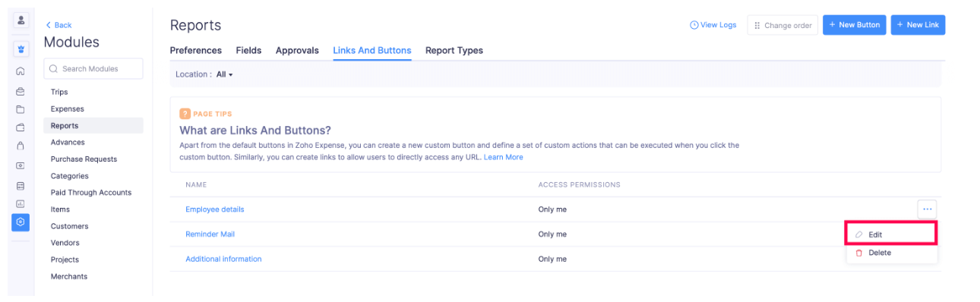Screen dimensions: 980x302
Task: Click the Change order button
Action: [782, 25]
